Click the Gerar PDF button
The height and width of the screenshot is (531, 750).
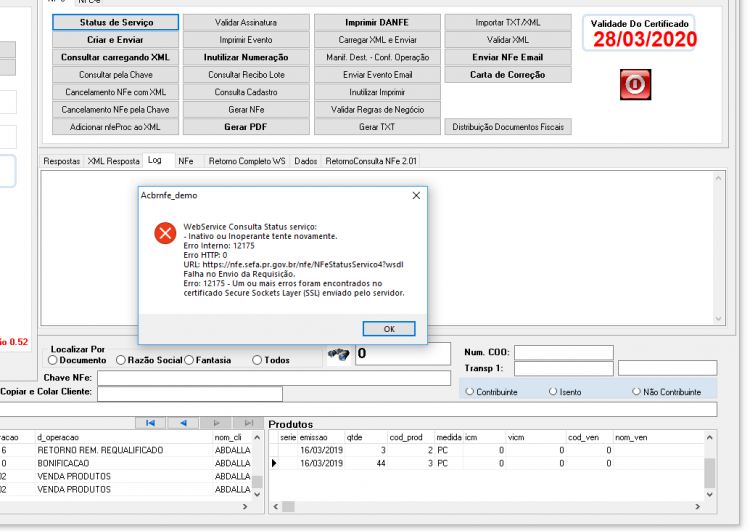[246, 127]
